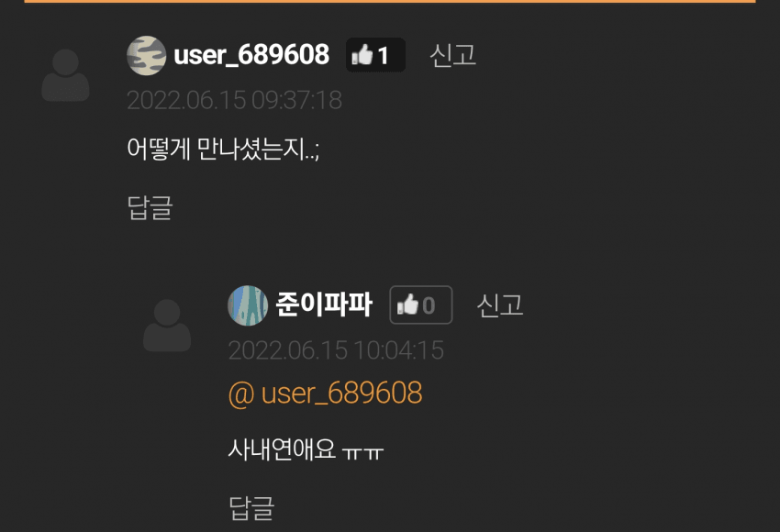
Task: Open the user_689608 username at top
Action: (x=251, y=55)
